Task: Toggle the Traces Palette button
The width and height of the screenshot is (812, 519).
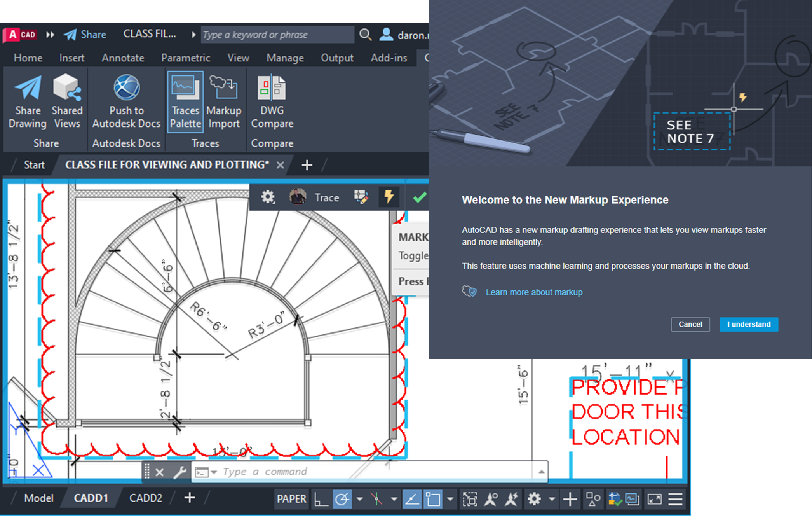Action: pyautogui.click(x=185, y=102)
